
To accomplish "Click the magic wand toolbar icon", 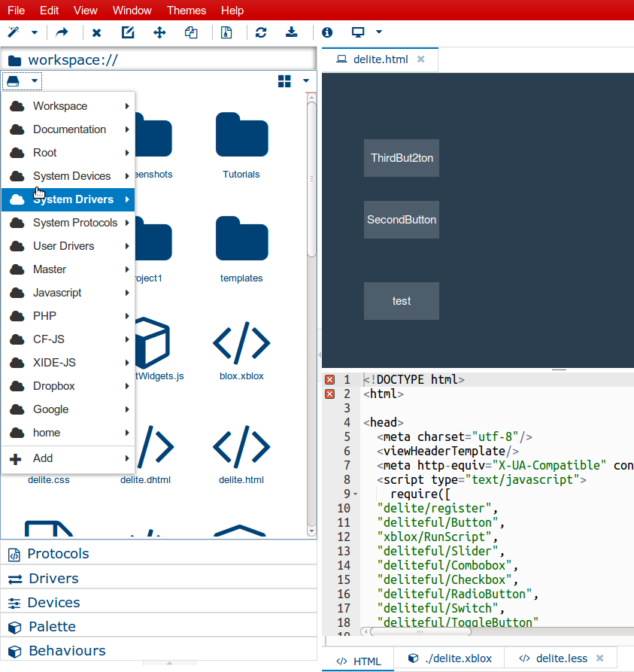I will tap(14, 32).
